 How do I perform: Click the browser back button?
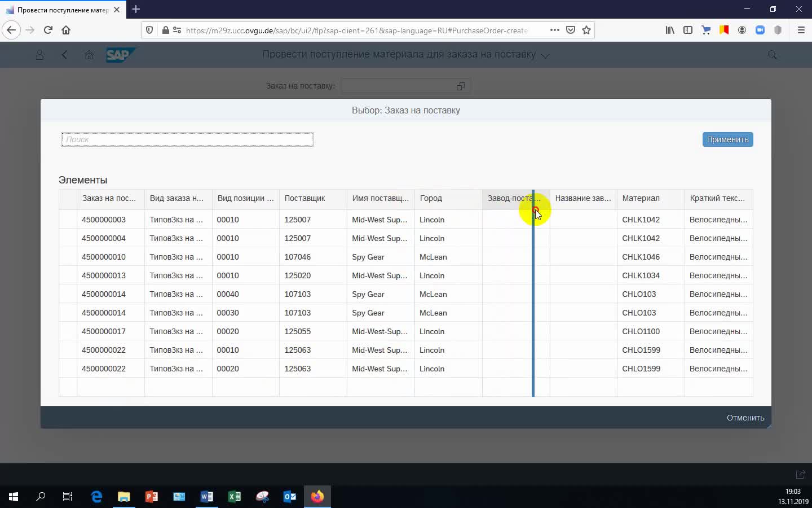[11, 30]
